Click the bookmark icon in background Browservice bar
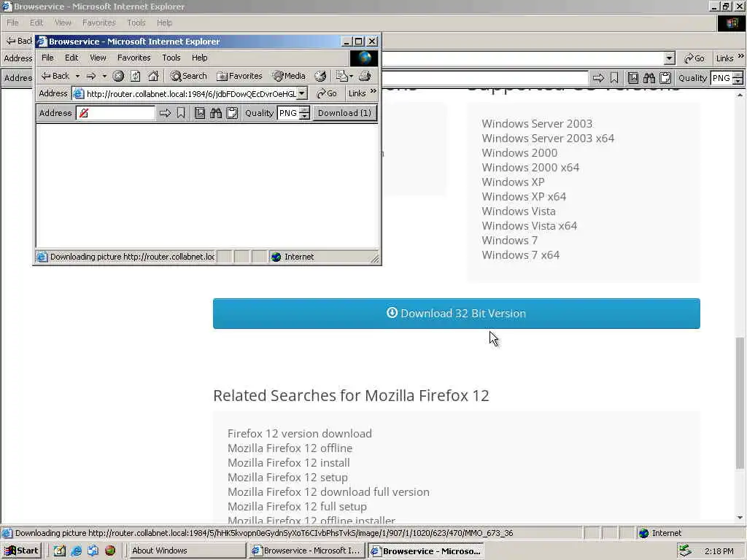This screenshot has height=560, width=747. coord(614,78)
